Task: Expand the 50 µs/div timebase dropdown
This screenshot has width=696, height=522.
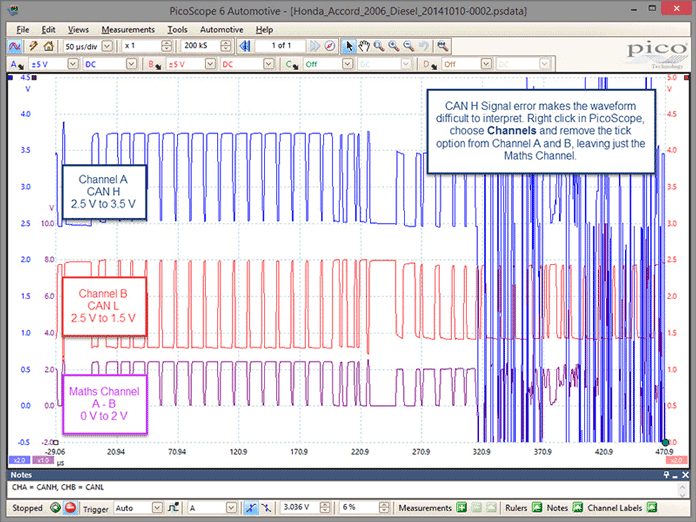Action: 107,46
